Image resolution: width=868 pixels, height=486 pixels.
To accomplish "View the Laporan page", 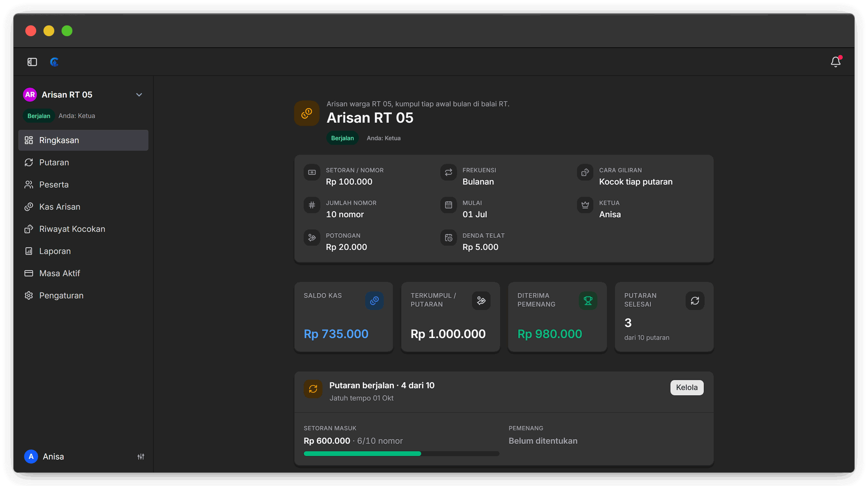I will pyautogui.click(x=83, y=251).
